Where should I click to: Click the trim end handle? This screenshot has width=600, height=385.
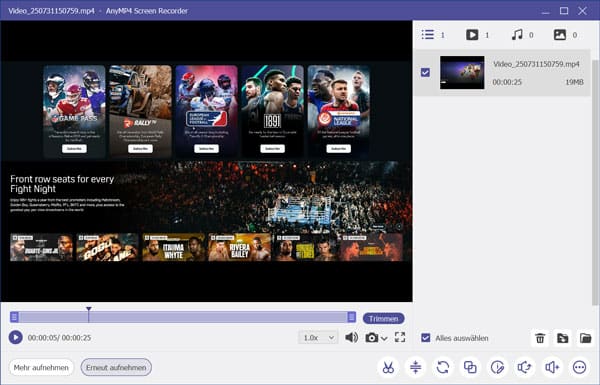pyautogui.click(x=352, y=317)
